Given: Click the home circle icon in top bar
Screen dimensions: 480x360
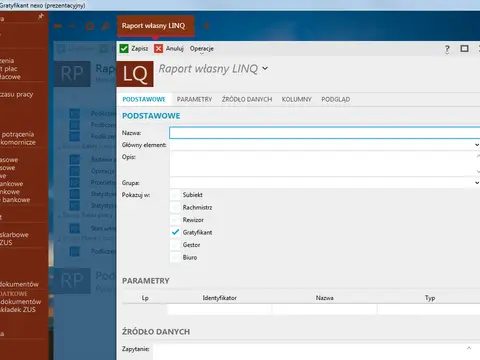Looking at the screenshot, I should tap(90, 26).
